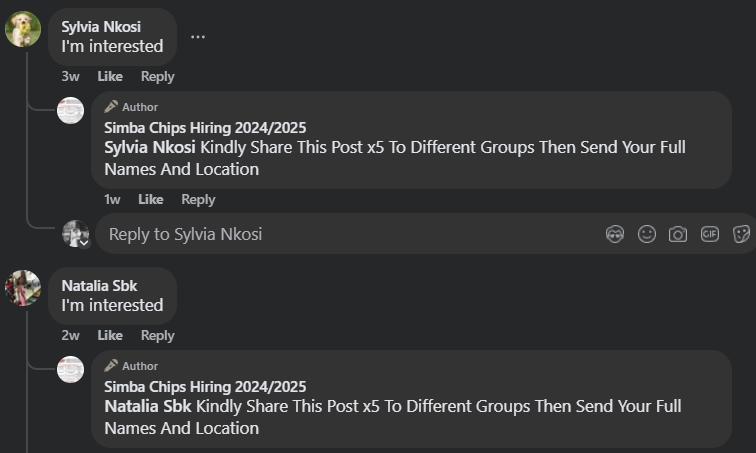The width and height of the screenshot is (756, 453).
Task: Open the emoji picker in reply box
Action: pyautogui.click(x=647, y=234)
